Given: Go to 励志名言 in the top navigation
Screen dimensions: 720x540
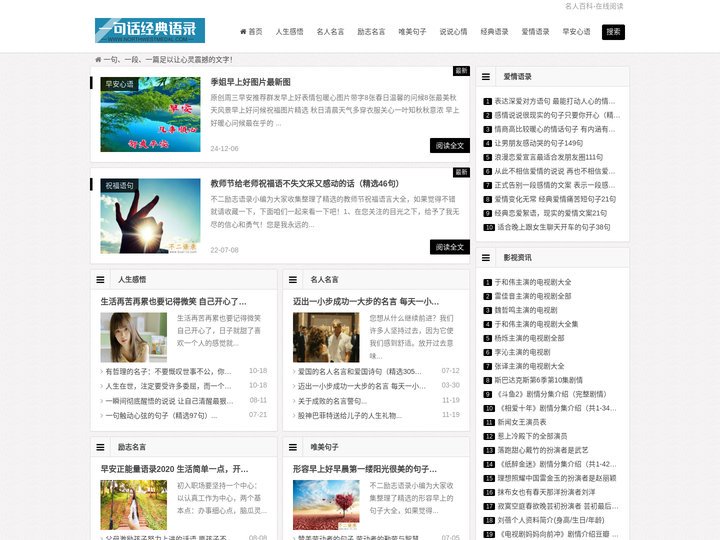Looking at the screenshot, I should coord(371,32).
